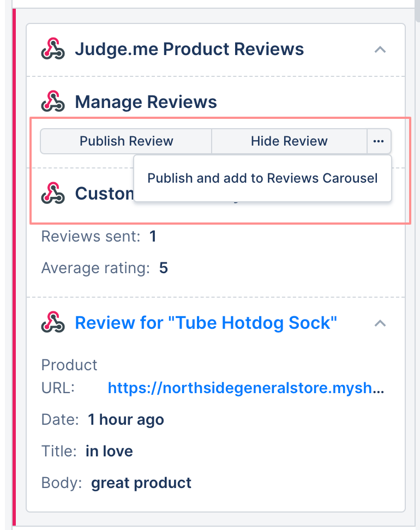
Task: Collapse the Judge.me Product Reviews panel
Action: [380, 50]
